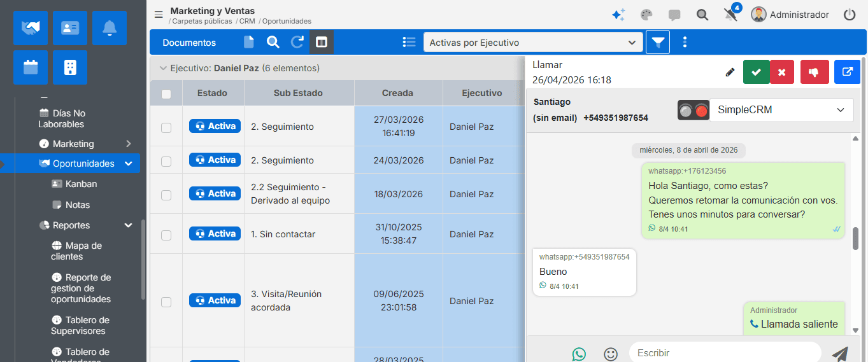The height and width of the screenshot is (362, 868).
Task: Click the WhatsApp icon below the chat
Action: click(x=579, y=354)
